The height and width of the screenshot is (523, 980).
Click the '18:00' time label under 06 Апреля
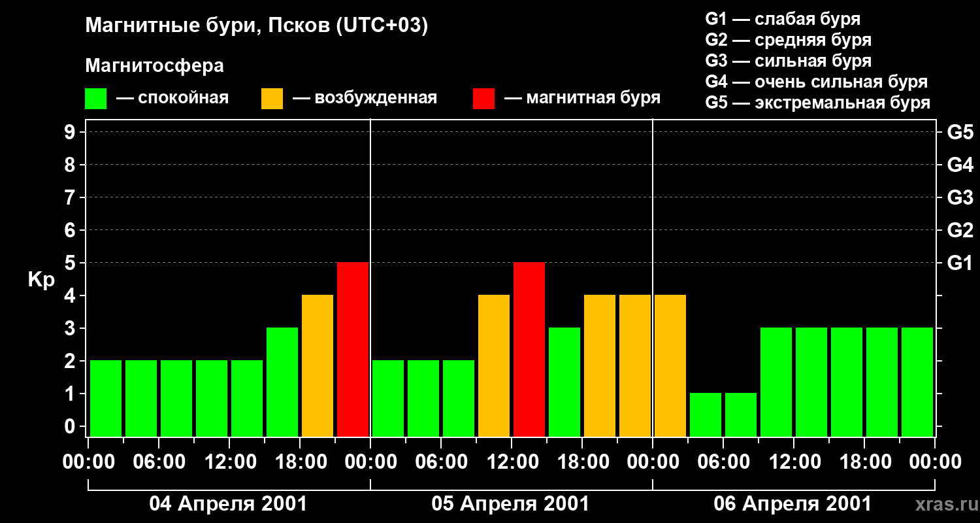(864, 462)
